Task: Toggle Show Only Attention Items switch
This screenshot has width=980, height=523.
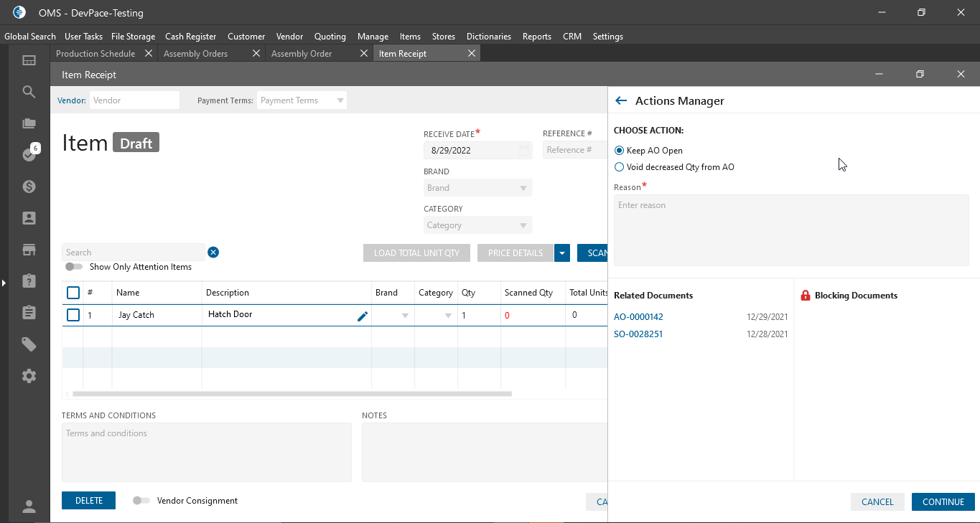Action: 73,267
